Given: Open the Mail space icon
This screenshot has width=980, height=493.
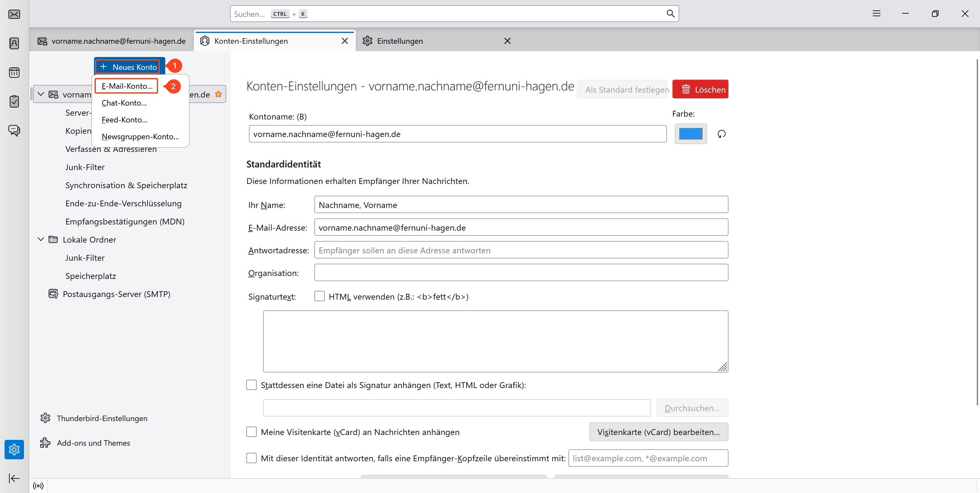Looking at the screenshot, I should pos(14,14).
